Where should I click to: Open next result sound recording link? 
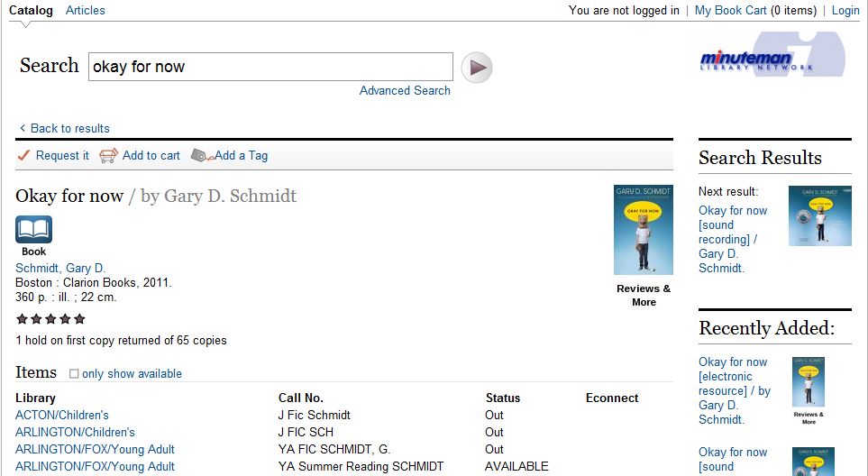(733, 239)
